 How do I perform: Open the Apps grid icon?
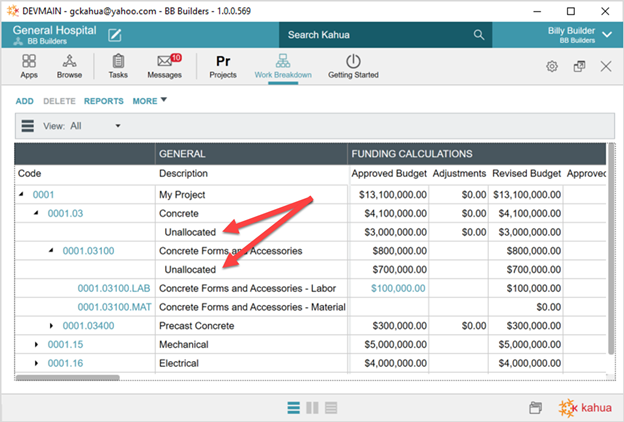click(x=28, y=66)
